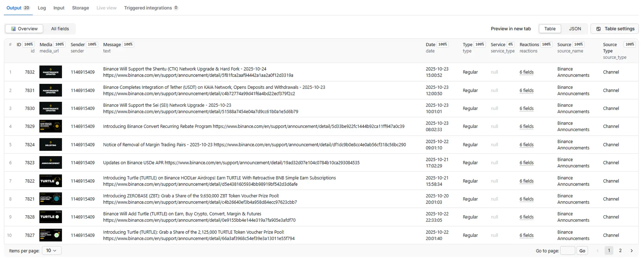Click Convert Recurring Rebate Program message

click(x=254, y=126)
